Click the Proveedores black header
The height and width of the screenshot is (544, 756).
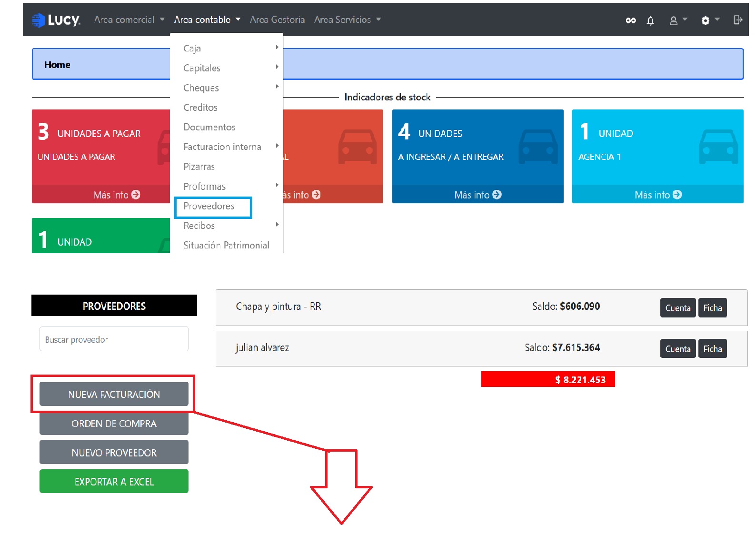(x=114, y=306)
